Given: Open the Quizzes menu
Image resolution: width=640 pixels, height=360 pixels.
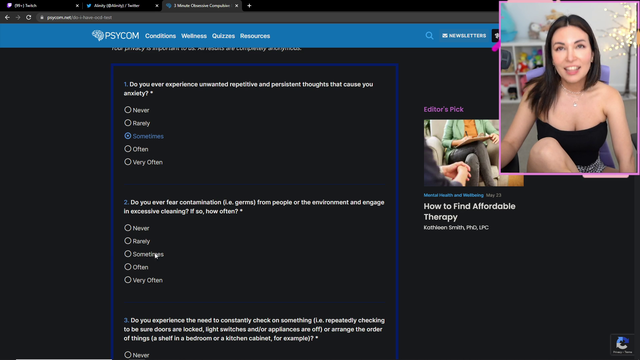Looking at the screenshot, I should pyautogui.click(x=223, y=36).
